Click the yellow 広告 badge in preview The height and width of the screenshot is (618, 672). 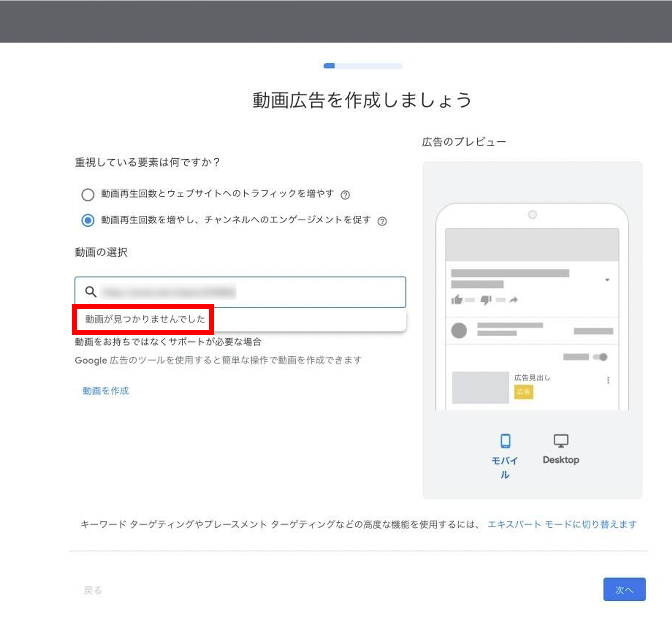(x=523, y=392)
